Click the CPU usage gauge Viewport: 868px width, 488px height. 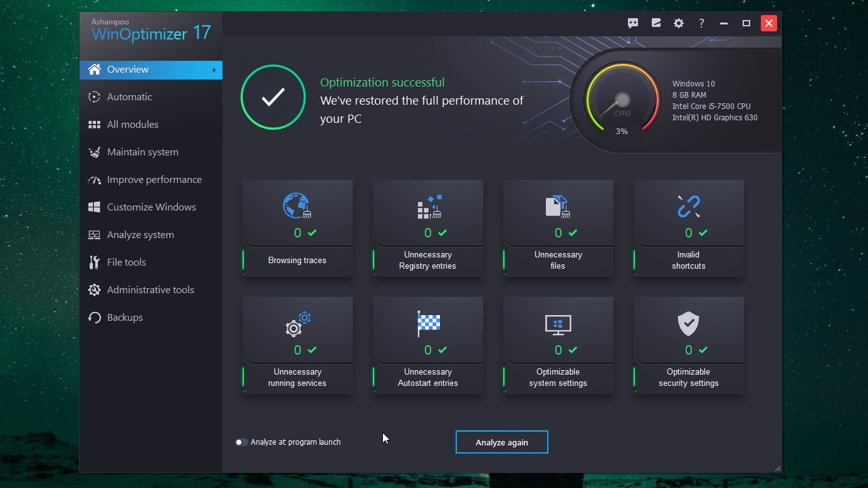(x=622, y=98)
